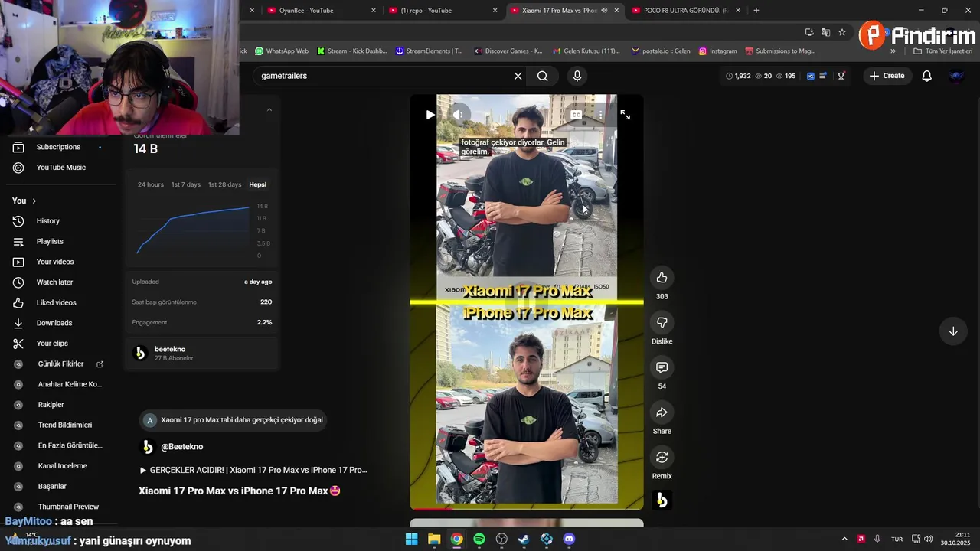Show more bookmarks chevron

coord(893,51)
